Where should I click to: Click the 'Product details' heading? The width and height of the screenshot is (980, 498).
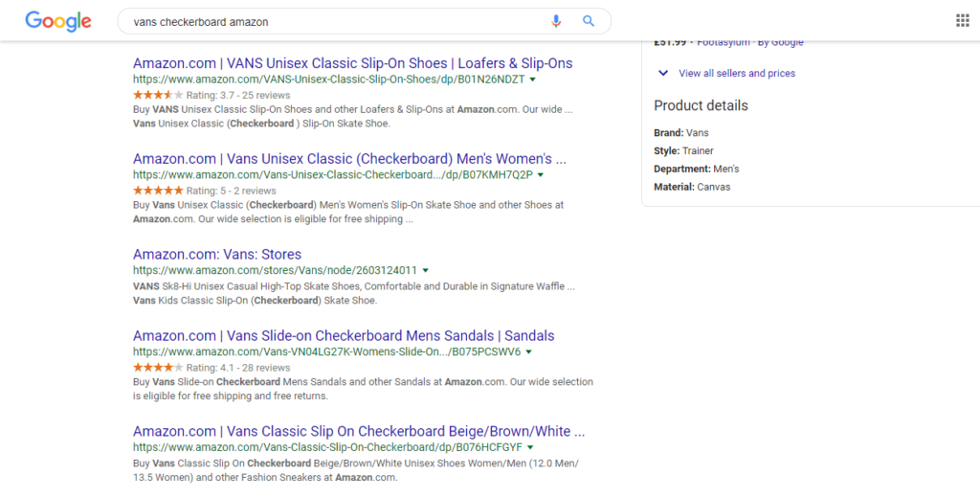(701, 105)
